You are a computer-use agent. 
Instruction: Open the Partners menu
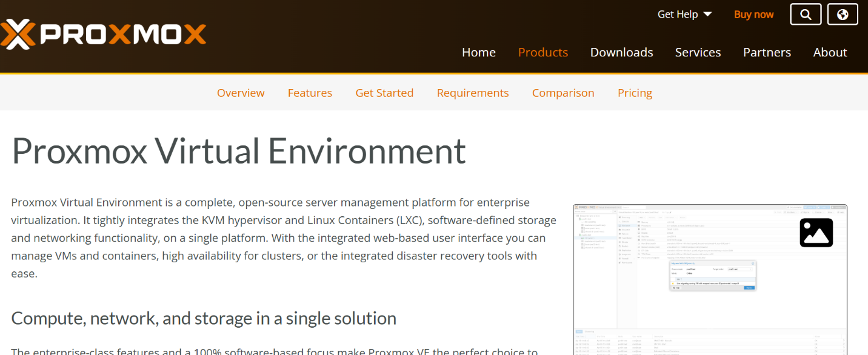pyautogui.click(x=767, y=52)
